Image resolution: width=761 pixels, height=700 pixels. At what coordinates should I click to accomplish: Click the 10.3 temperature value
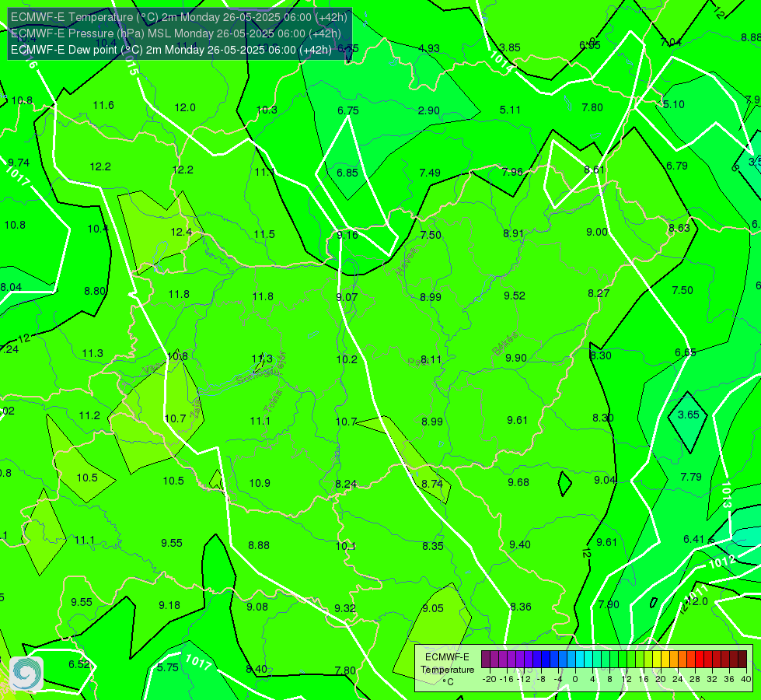pos(267,110)
